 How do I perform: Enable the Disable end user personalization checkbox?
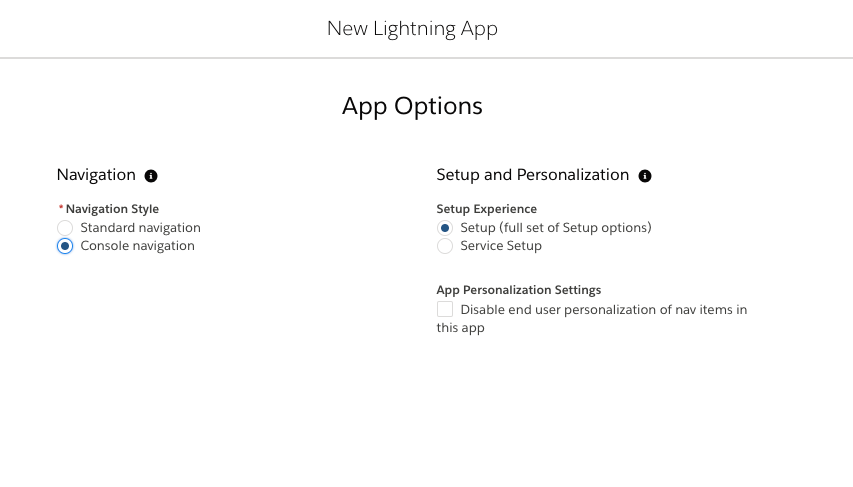444,309
